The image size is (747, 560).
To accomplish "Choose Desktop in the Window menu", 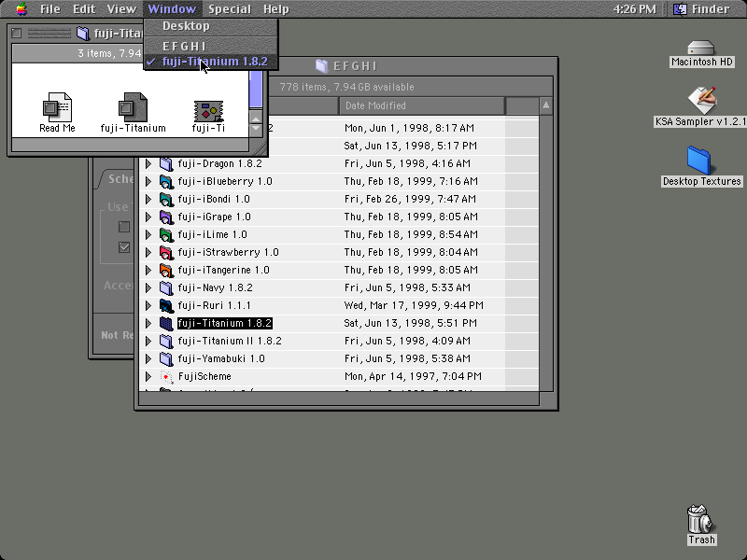I will pyautogui.click(x=211, y=26).
